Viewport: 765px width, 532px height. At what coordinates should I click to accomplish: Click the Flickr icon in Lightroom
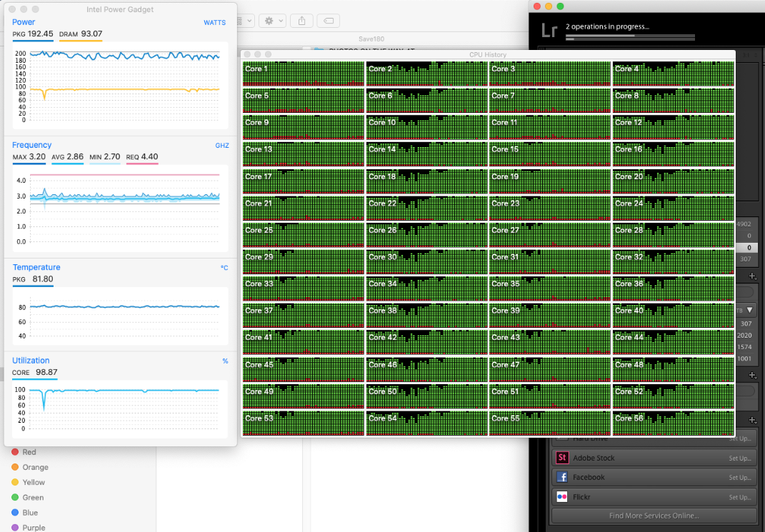pyautogui.click(x=562, y=496)
